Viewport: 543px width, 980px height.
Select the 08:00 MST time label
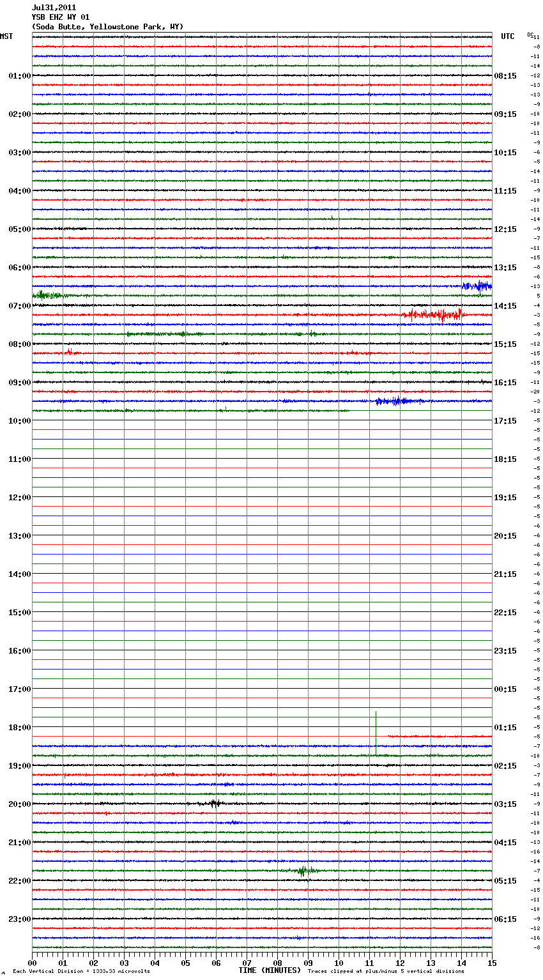click(20, 344)
